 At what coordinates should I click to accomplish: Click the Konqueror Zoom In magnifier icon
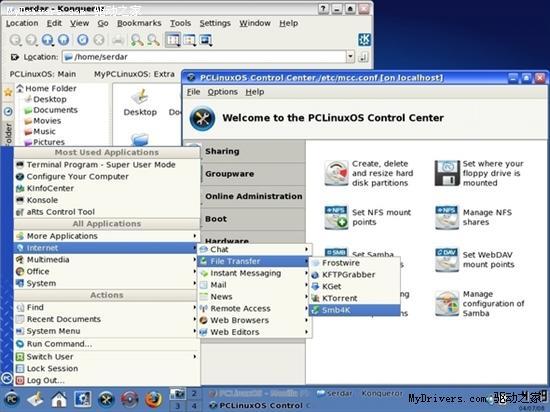pyautogui.click(x=137, y=40)
